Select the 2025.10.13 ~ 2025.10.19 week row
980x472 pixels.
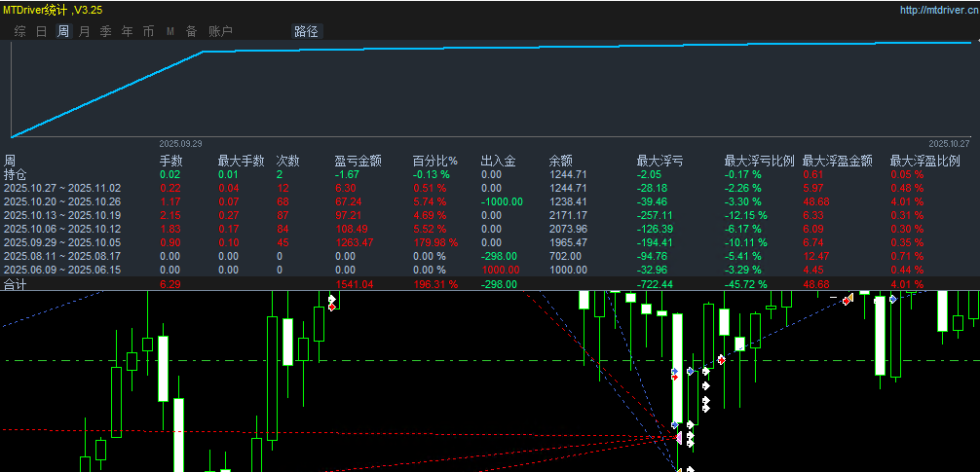pos(490,215)
